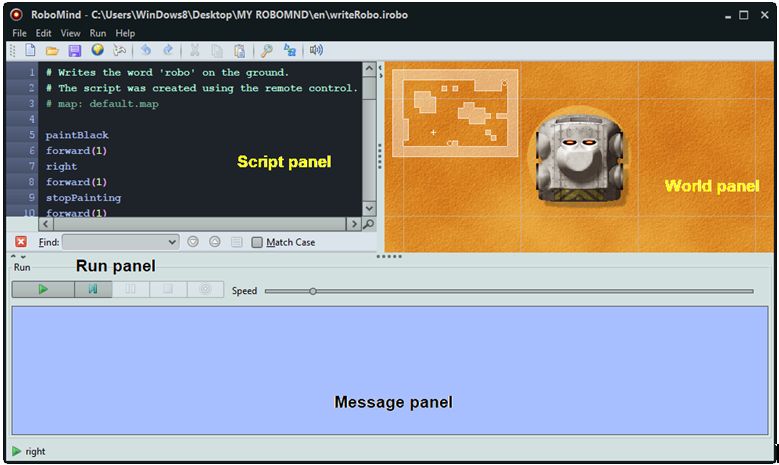Click the 'paintBlack' code line
The width and height of the screenshot is (779, 465).
77,135
